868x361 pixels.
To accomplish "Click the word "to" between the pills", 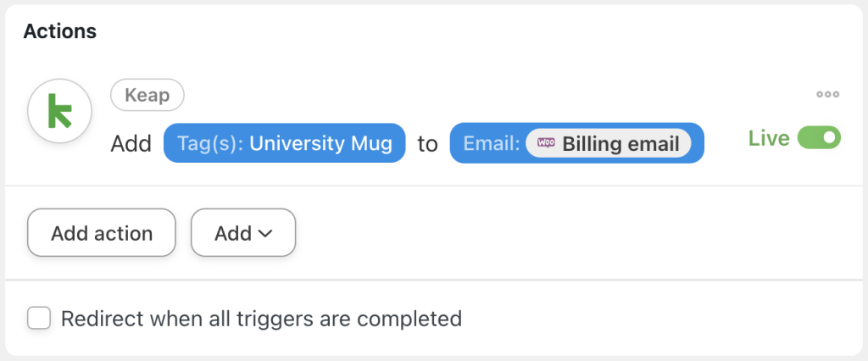I will click(427, 144).
